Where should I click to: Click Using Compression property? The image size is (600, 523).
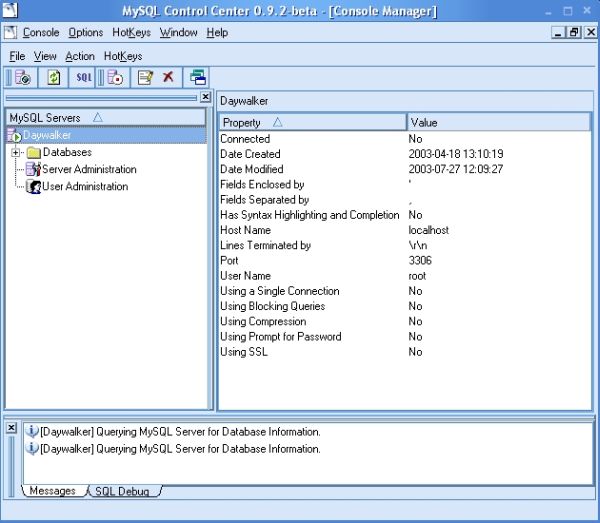(263, 321)
